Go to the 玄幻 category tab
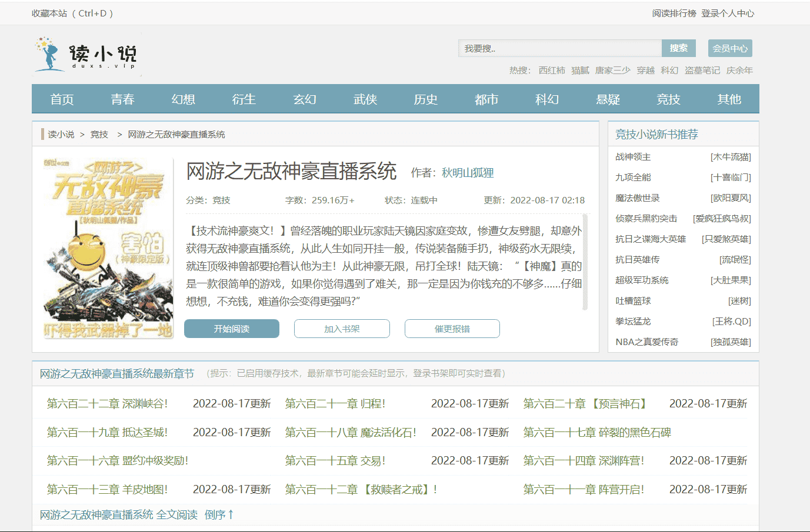Screen dimensions: 810x532 click(x=305, y=99)
